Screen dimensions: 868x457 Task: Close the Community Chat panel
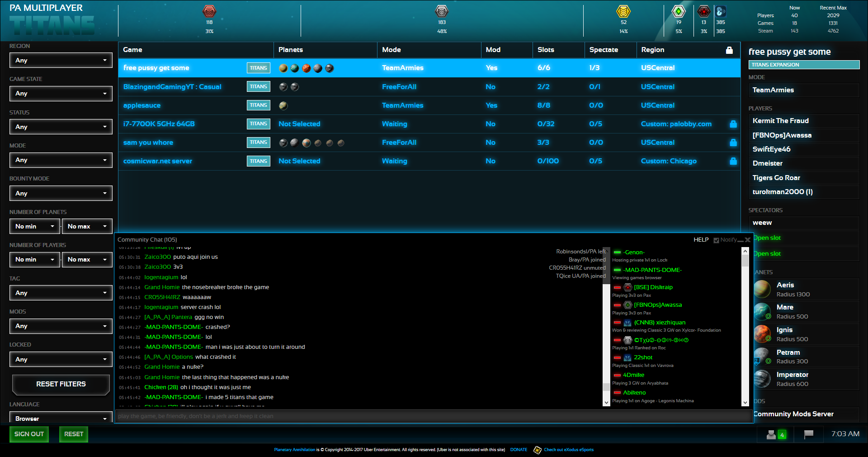tap(748, 240)
